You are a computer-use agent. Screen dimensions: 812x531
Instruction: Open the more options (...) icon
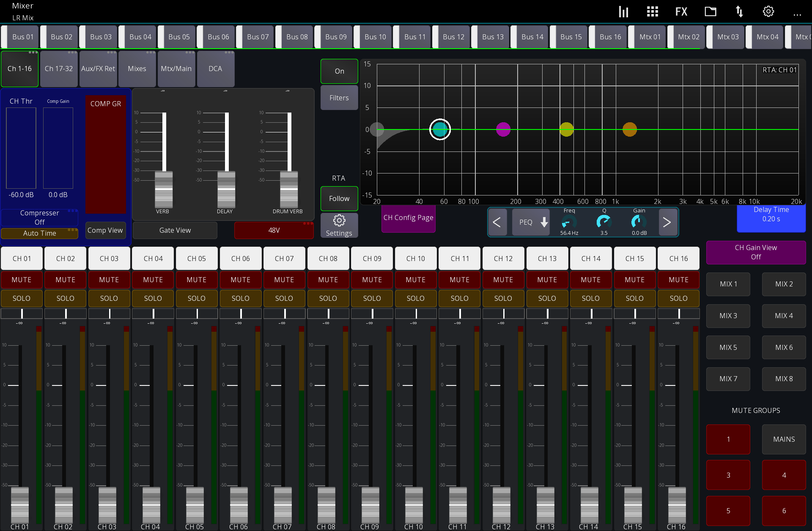[798, 14]
